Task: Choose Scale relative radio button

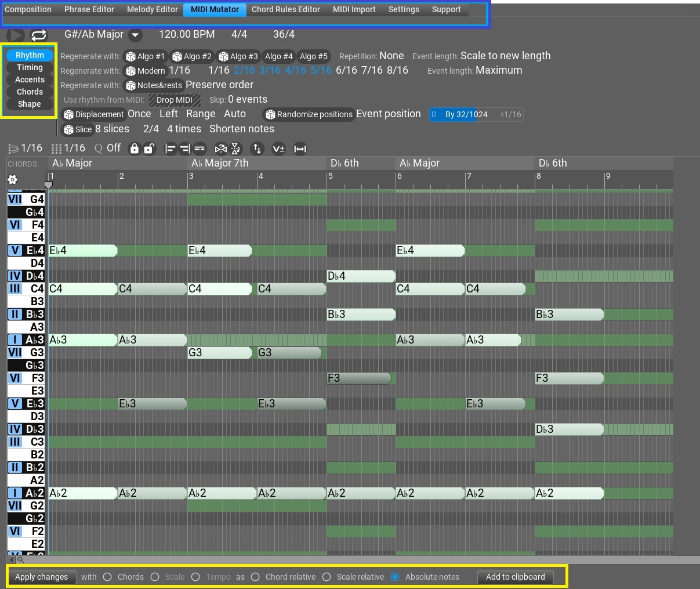Action: [x=327, y=577]
